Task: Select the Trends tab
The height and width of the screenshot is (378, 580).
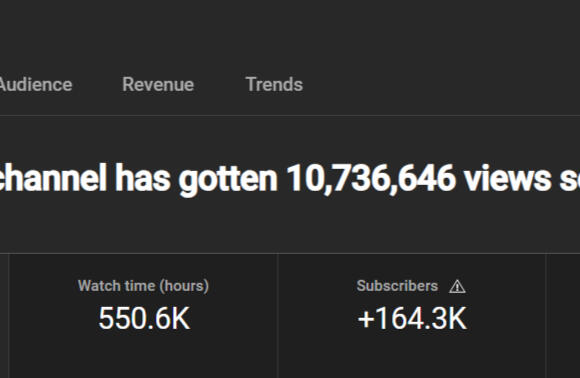Action: click(274, 84)
